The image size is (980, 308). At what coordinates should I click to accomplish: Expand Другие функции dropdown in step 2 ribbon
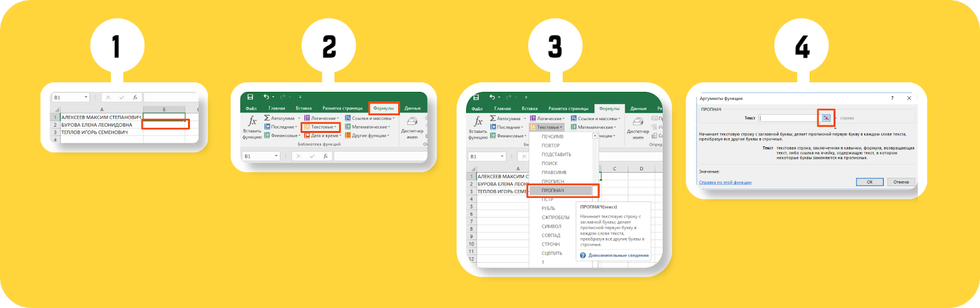369,135
